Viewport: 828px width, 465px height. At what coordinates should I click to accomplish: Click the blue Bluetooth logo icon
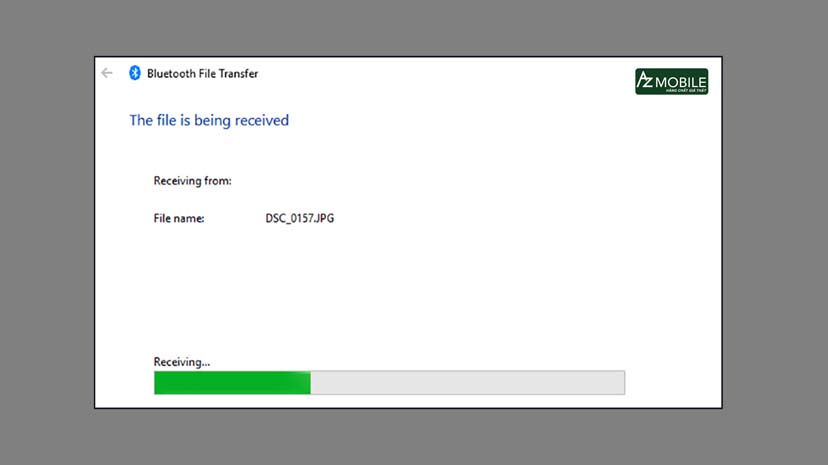pyautogui.click(x=135, y=73)
